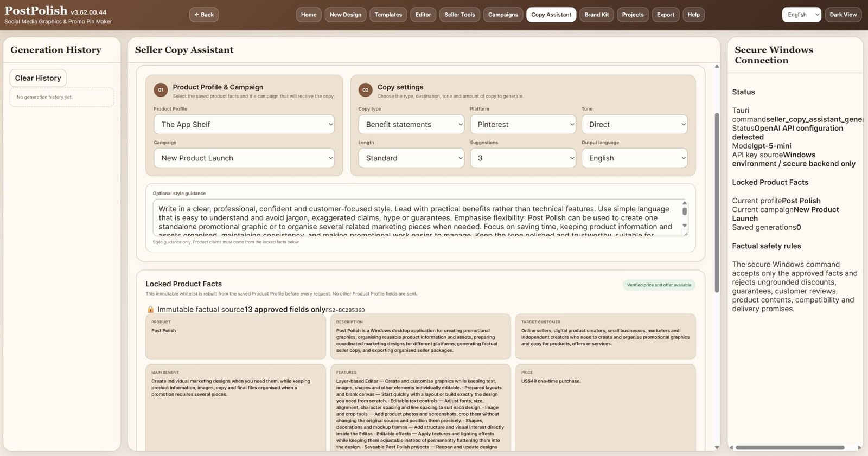Open the Templates tab
868x456 pixels.
pos(388,15)
